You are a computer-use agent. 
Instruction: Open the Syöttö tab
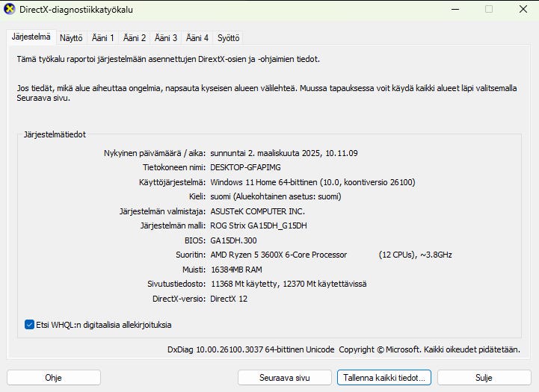tap(228, 38)
